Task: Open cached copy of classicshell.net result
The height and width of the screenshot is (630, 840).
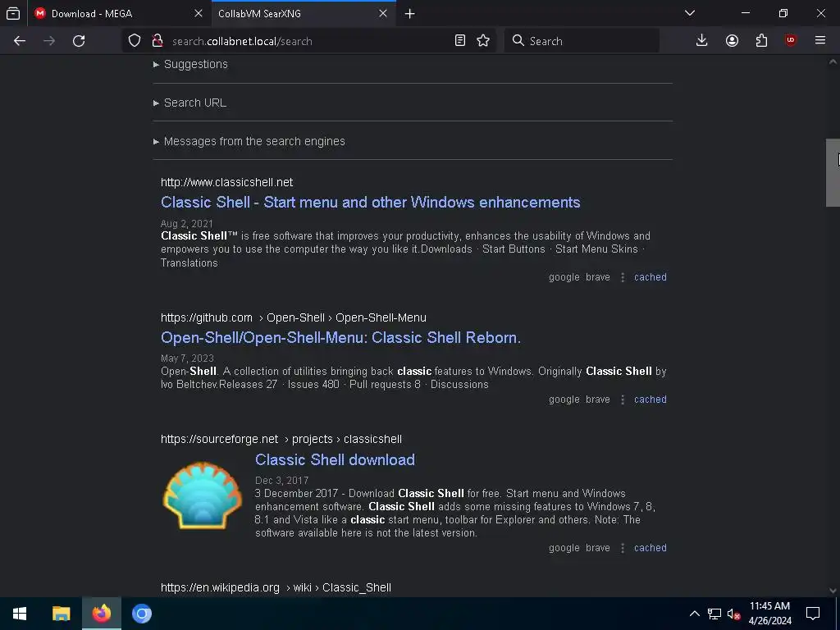Action: tap(651, 277)
